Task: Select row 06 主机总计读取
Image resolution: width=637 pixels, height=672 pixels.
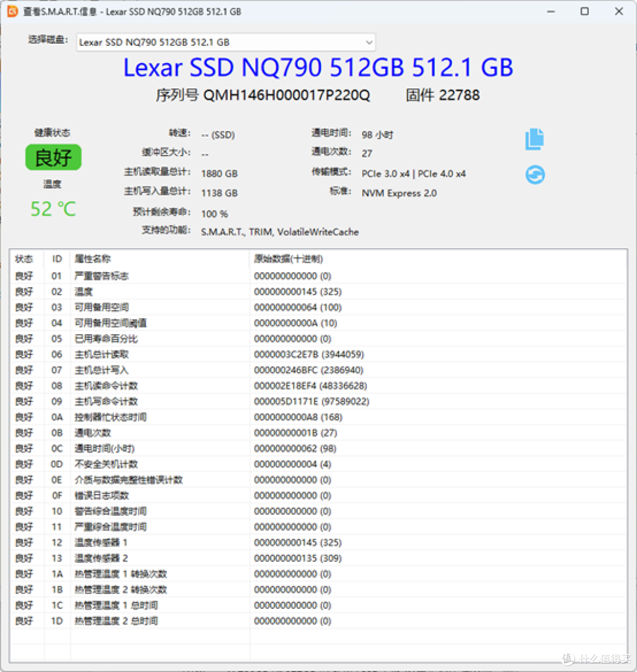Action: (318, 354)
